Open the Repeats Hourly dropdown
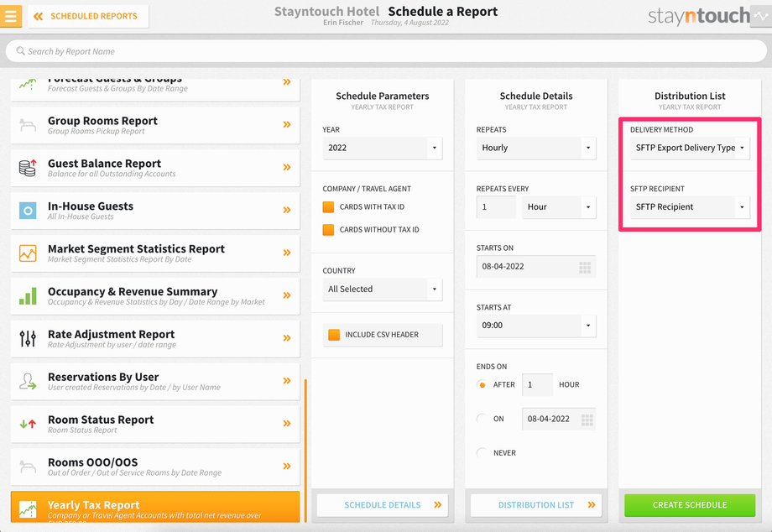 [x=536, y=148]
